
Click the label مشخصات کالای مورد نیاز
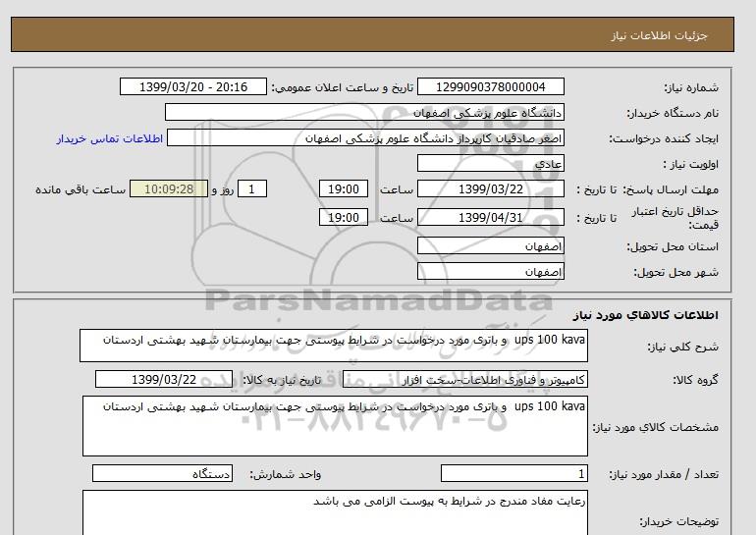click(655, 427)
